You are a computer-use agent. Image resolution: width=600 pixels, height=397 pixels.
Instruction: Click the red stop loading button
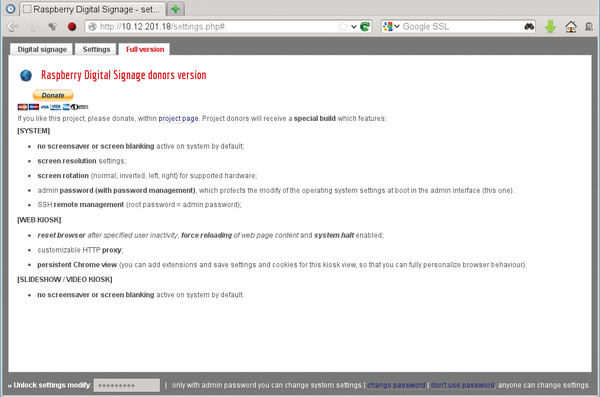tap(72, 26)
